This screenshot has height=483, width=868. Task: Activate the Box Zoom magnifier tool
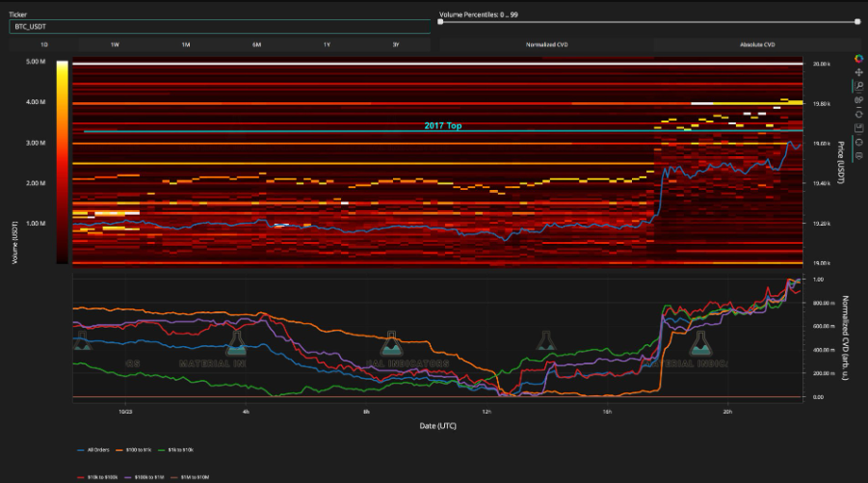[858, 87]
